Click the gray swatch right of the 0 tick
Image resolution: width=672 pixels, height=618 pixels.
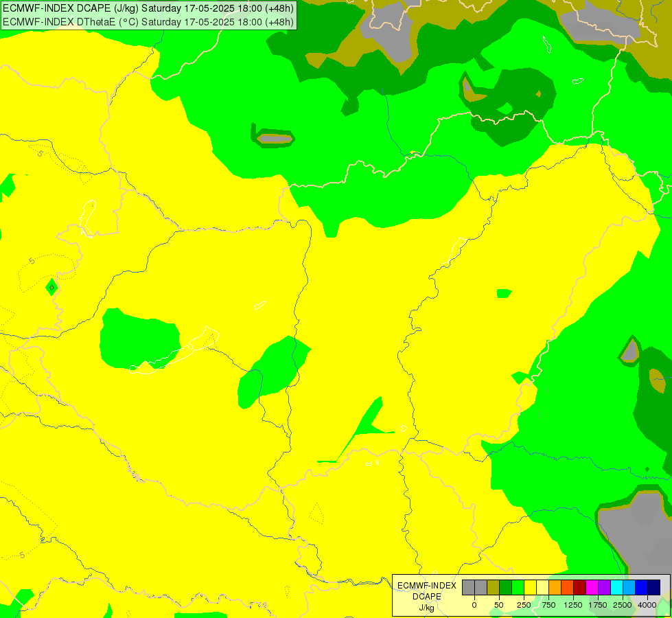(480, 587)
